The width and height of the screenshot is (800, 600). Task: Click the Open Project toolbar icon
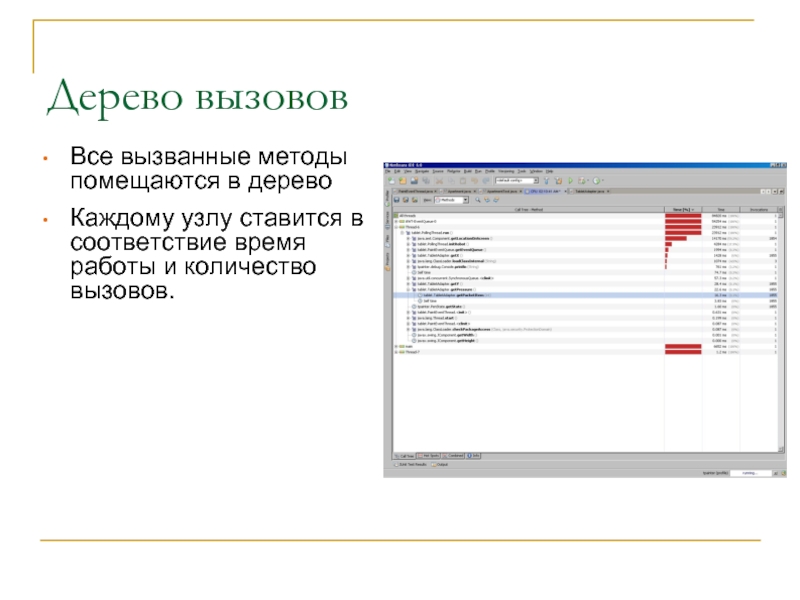414,181
